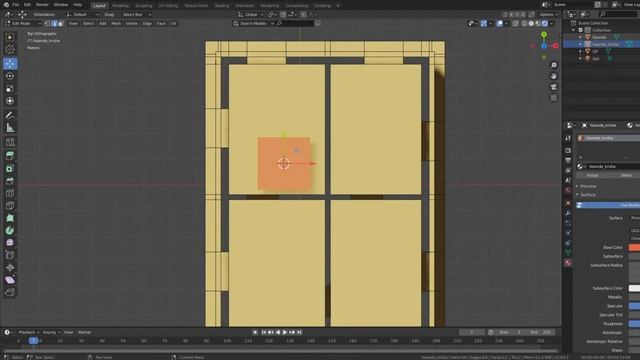
Task: Click the Base Color swatch
Action: [x=634, y=247]
